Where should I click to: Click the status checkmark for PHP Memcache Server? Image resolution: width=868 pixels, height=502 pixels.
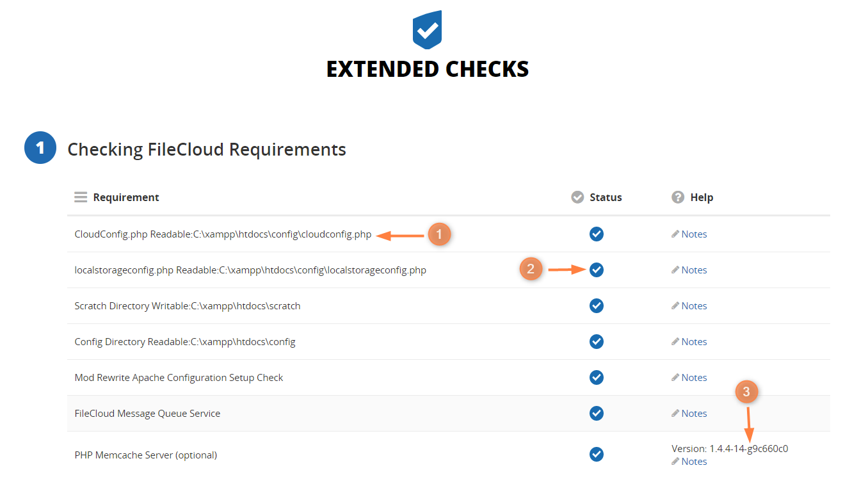[x=596, y=454]
